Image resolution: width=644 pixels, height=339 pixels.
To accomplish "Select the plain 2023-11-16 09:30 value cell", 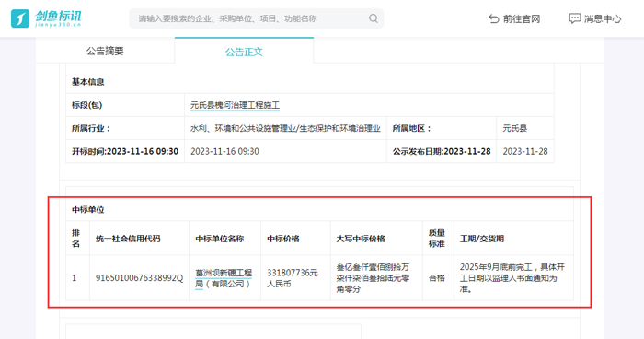I will [x=285, y=151].
